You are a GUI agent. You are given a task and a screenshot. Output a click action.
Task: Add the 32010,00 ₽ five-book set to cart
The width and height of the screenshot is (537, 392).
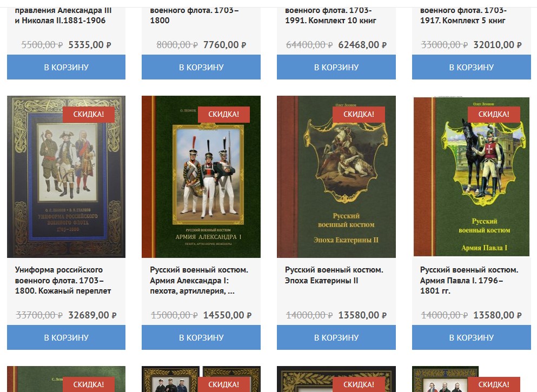tap(471, 67)
